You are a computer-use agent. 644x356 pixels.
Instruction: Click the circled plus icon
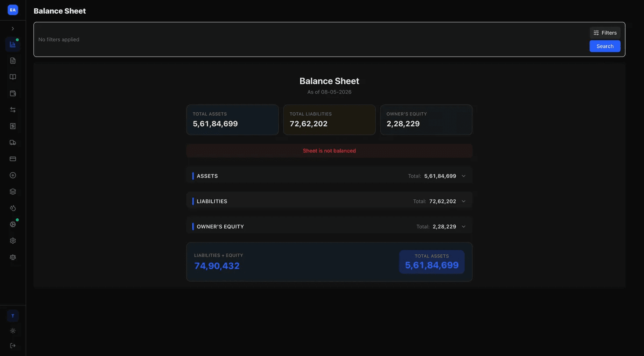click(13, 175)
